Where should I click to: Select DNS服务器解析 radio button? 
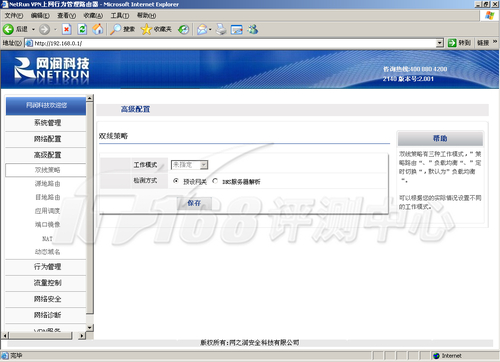[x=215, y=181]
